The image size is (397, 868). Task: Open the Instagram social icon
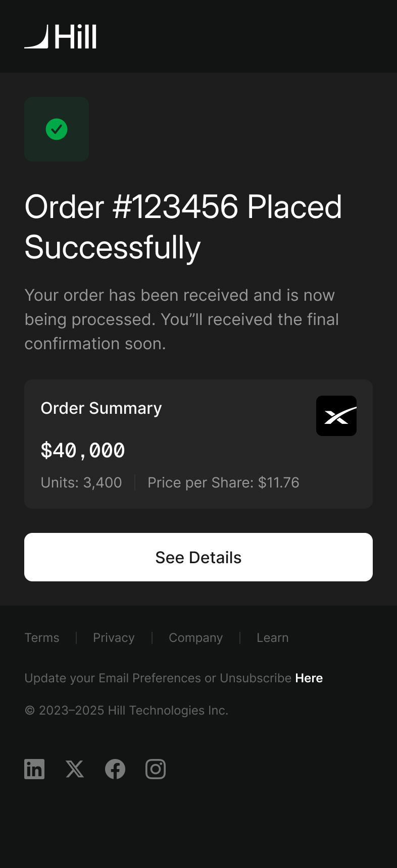click(156, 769)
